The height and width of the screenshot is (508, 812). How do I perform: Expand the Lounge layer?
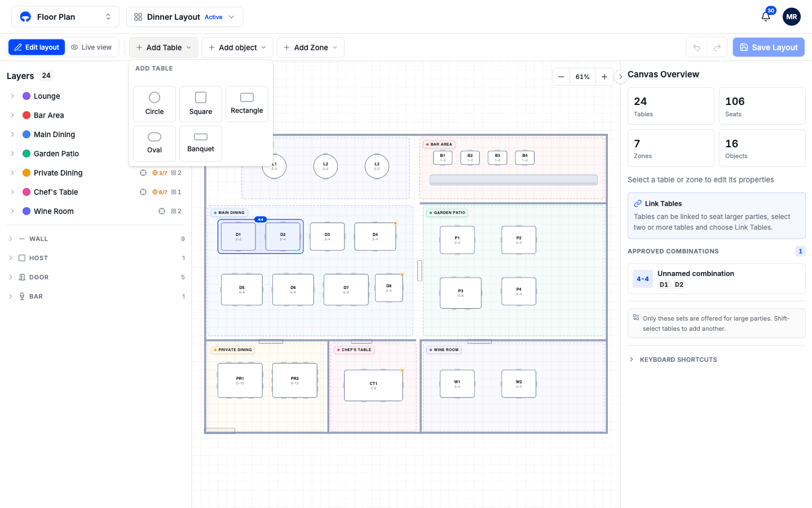point(12,96)
